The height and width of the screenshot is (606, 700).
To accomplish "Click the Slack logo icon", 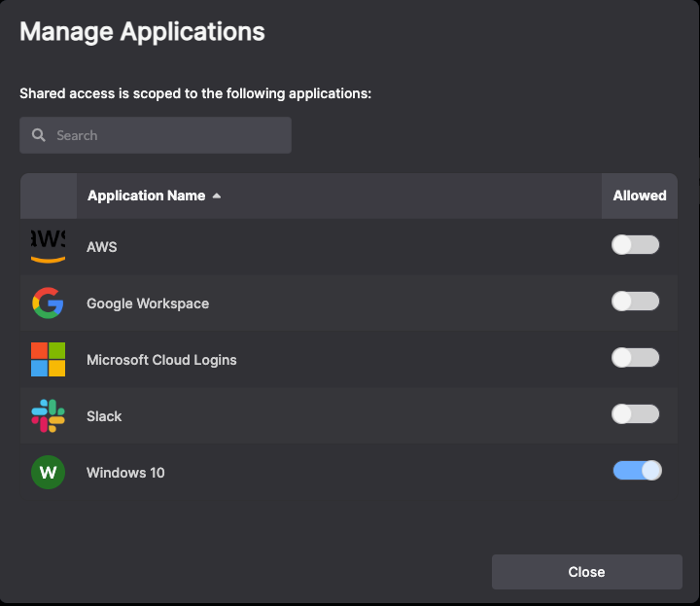I will tap(48, 416).
